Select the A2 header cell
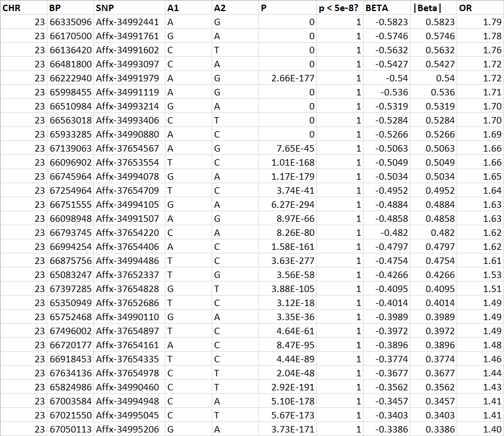504x436 pixels. click(235, 8)
